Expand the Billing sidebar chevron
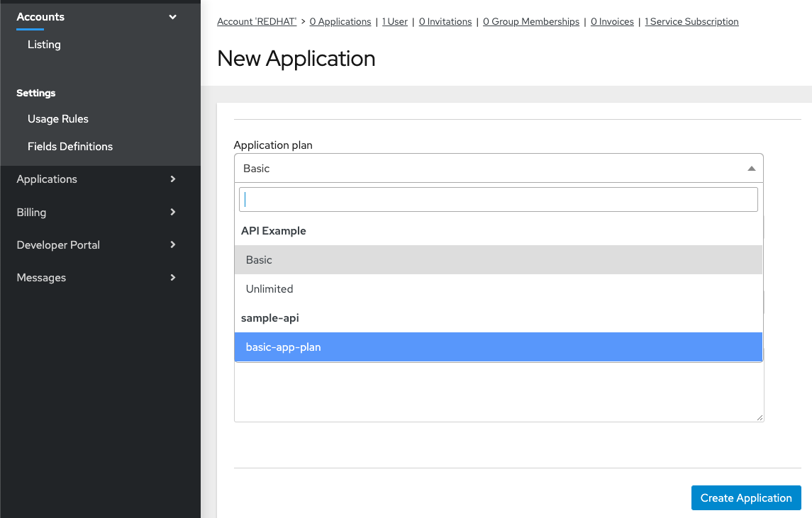This screenshot has width=812, height=518. click(x=172, y=212)
